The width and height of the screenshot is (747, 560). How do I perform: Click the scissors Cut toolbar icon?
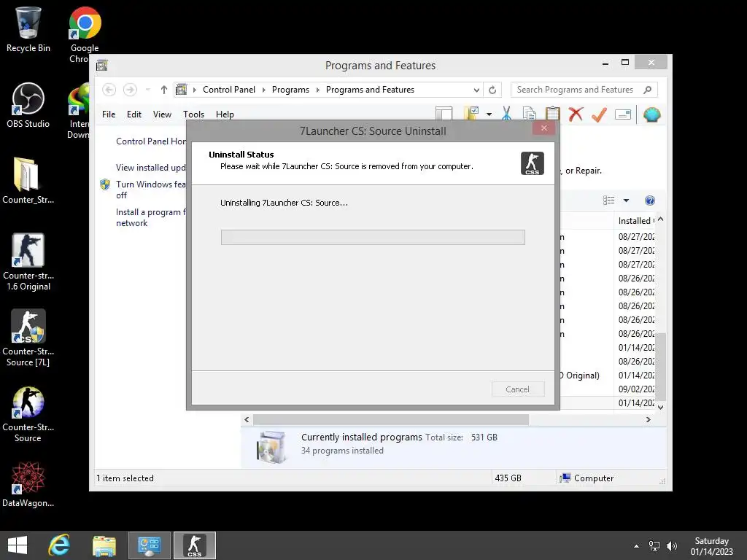coord(506,114)
